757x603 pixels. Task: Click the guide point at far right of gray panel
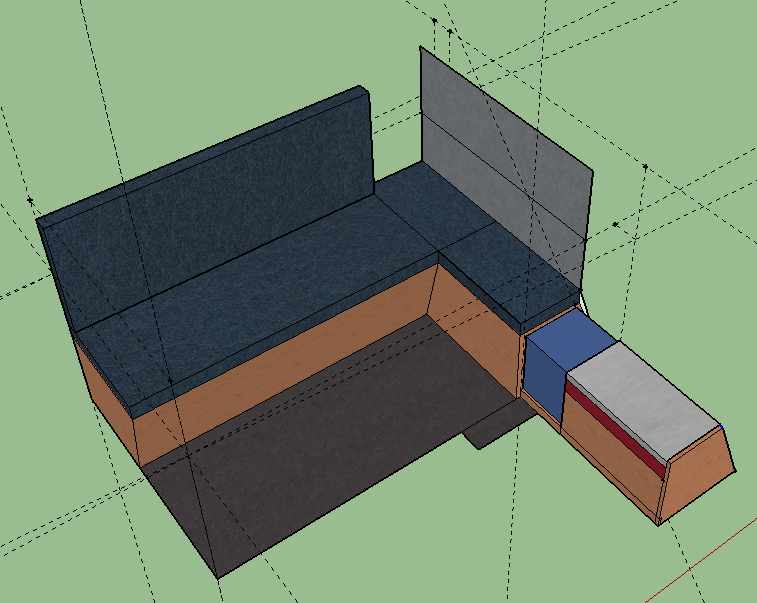[x=646, y=165]
